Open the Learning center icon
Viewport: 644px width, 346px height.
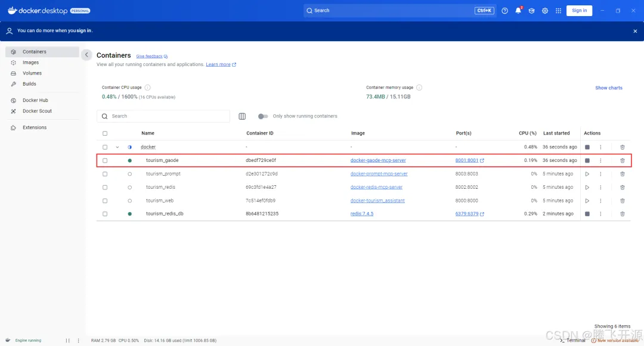tap(531, 11)
